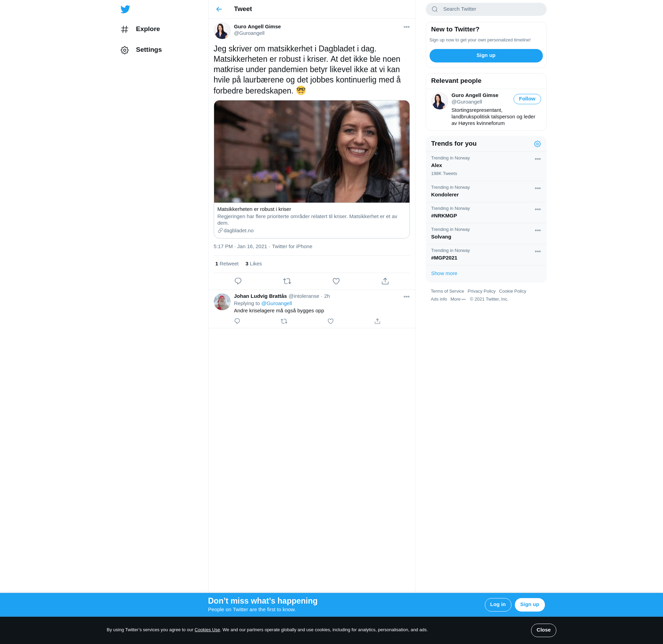Viewport: 663px width, 644px height.
Task: Open the Dagbladet article card image
Action: click(x=311, y=152)
